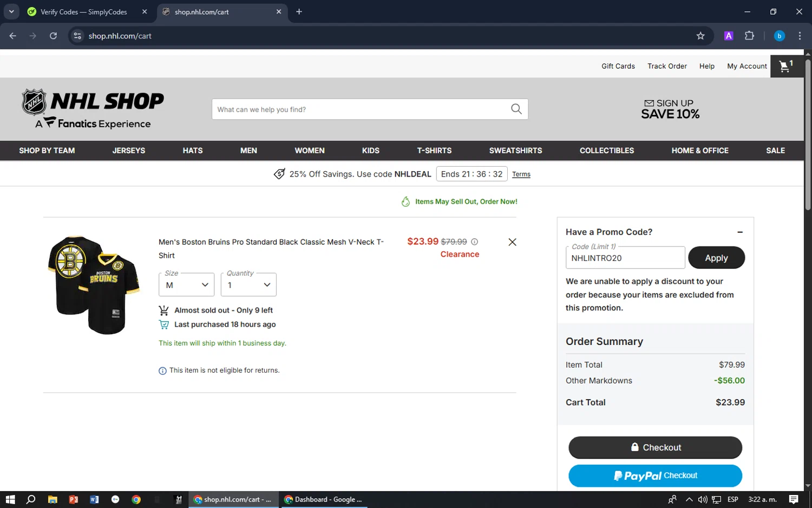The width and height of the screenshot is (812, 508).
Task: Open Home & Office menu
Action: [700, 151]
